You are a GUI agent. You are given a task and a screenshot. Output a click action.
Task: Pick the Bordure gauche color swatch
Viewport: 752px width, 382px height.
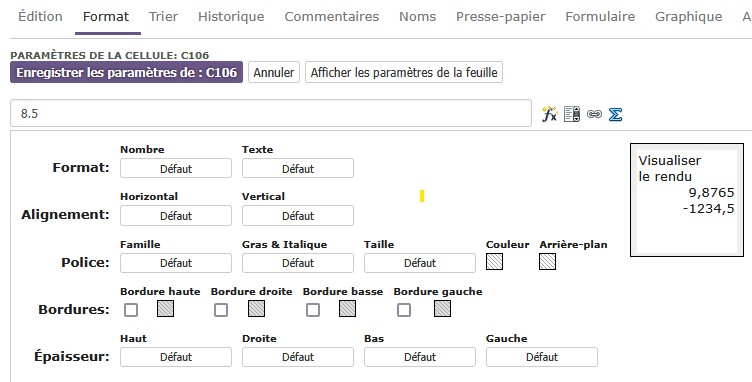(x=442, y=309)
